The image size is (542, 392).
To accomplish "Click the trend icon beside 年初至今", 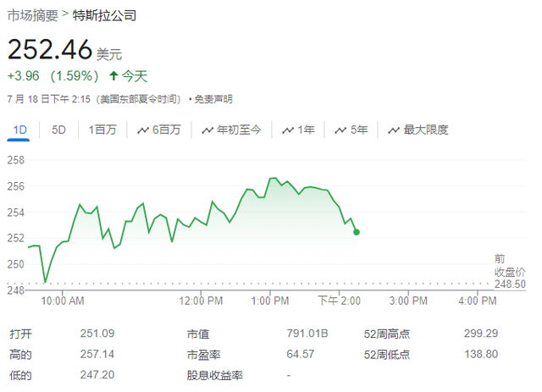I will (207, 130).
